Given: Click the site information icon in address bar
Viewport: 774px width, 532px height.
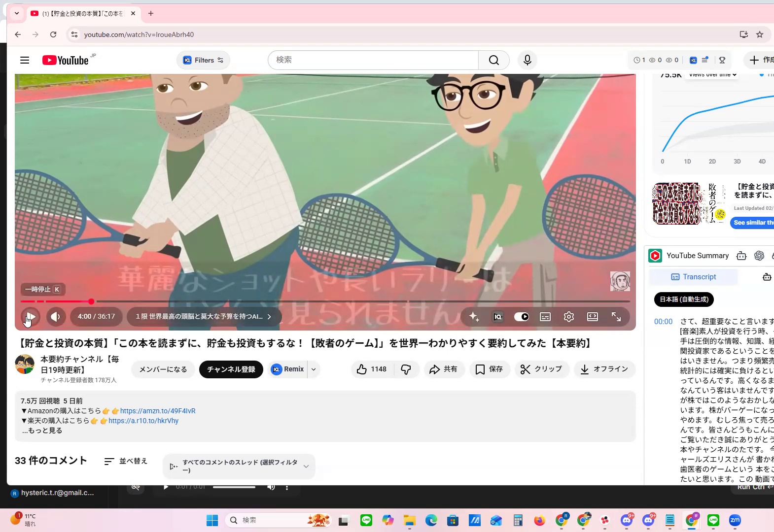Looking at the screenshot, I should pos(74,34).
